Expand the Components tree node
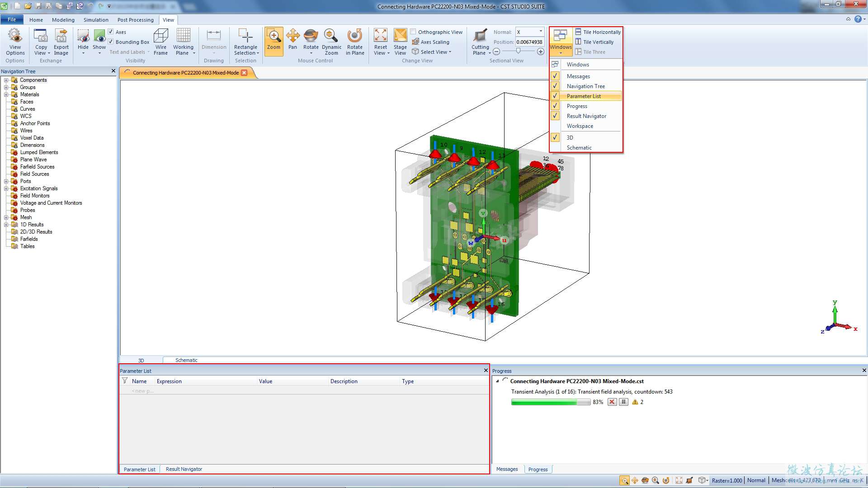 pyautogui.click(x=6, y=80)
